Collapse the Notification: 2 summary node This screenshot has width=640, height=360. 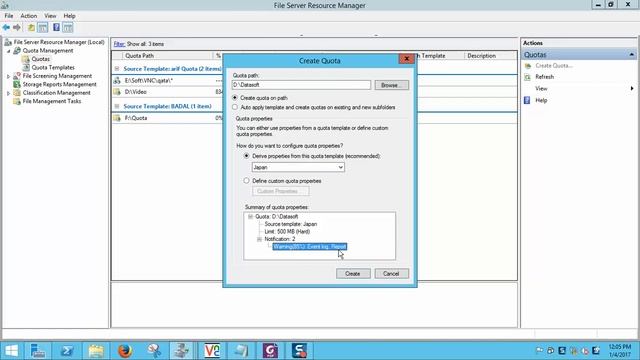point(259,239)
